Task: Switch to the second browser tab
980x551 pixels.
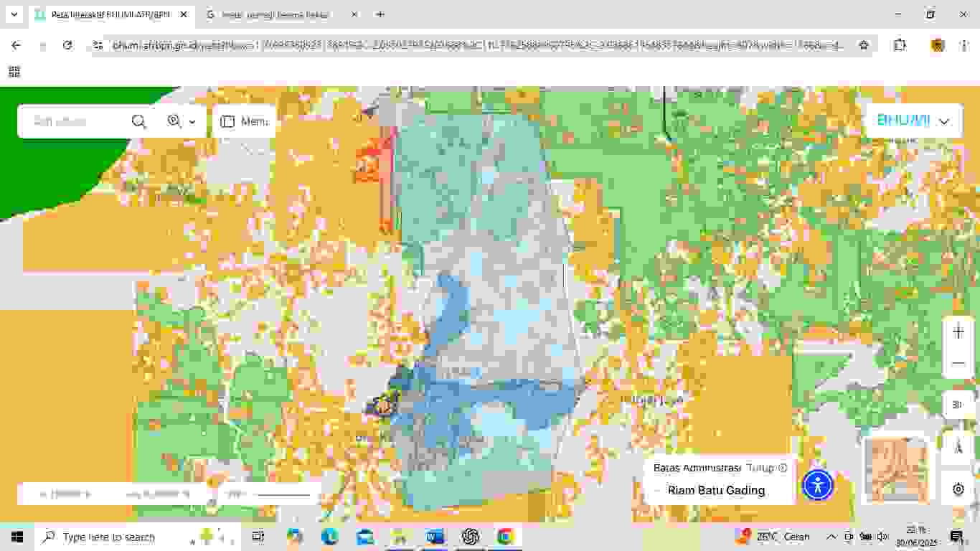Action: (x=280, y=14)
